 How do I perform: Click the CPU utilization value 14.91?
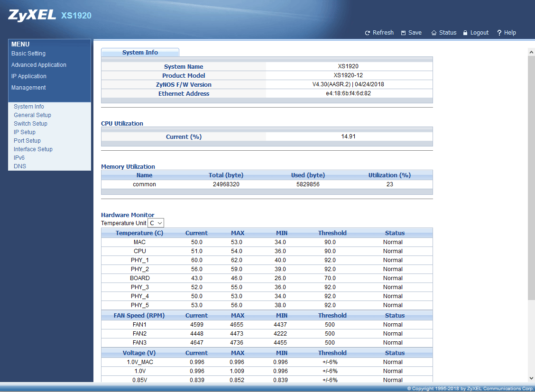click(x=348, y=137)
